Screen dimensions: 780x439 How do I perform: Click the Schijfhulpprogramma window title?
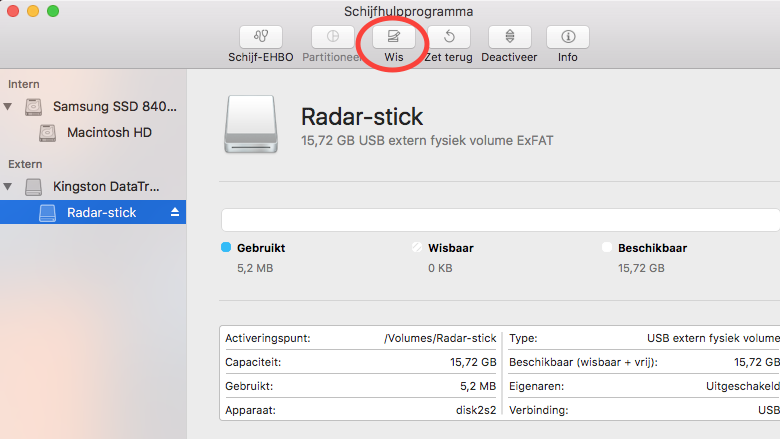[x=408, y=11]
